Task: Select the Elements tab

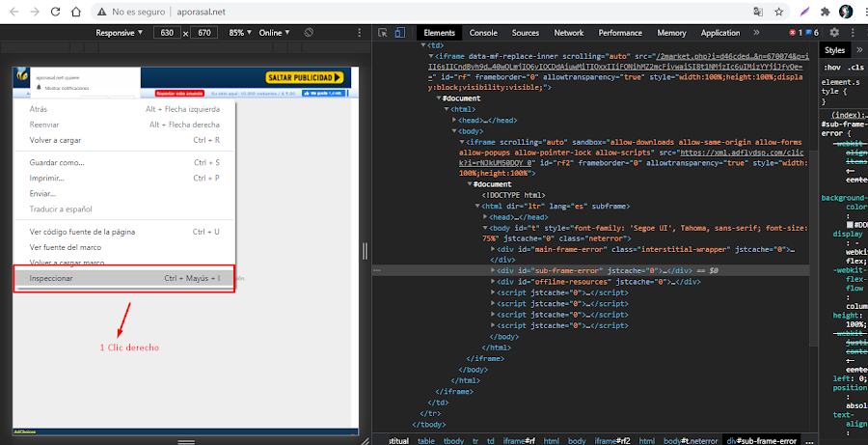Action: click(439, 33)
